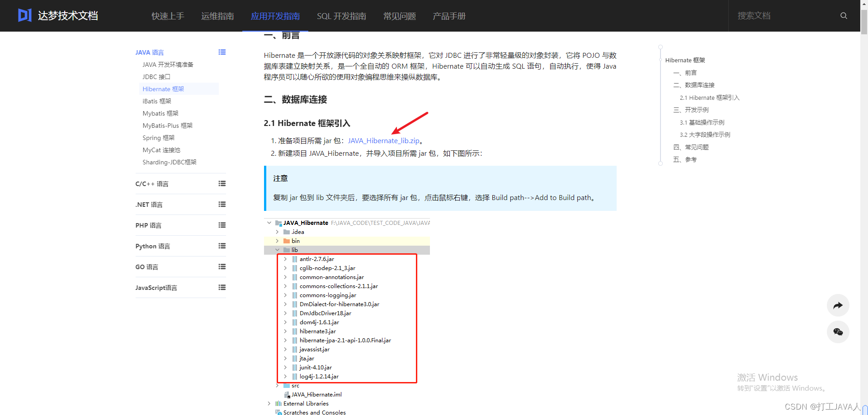Download JAVA_Hibernate_lib.zip link
Image resolution: width=868 pixels, height=415 pixels.
(384, 141)
